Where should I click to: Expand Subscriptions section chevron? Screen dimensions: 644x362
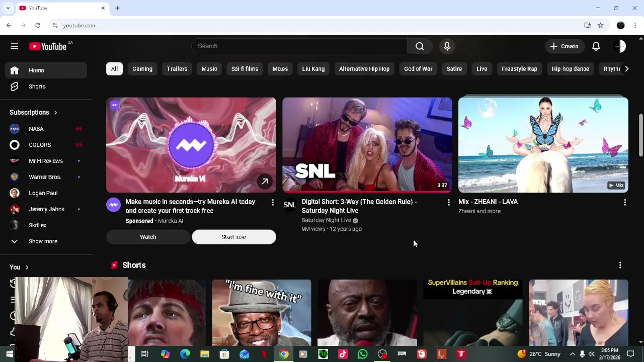[55, 113]
